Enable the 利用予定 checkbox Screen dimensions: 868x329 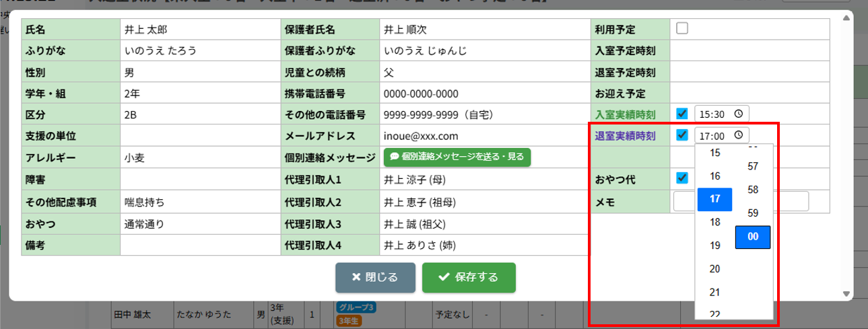[x=682, y=28]
